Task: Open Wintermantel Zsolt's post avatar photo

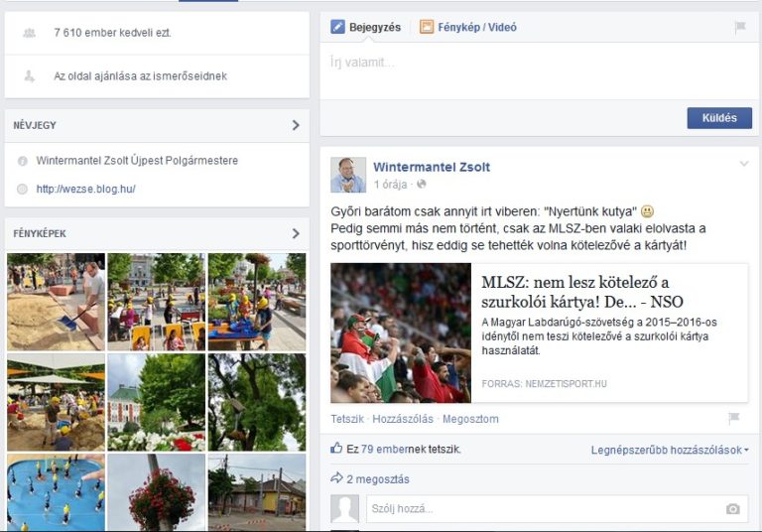Action: click(x=348, y=175)
